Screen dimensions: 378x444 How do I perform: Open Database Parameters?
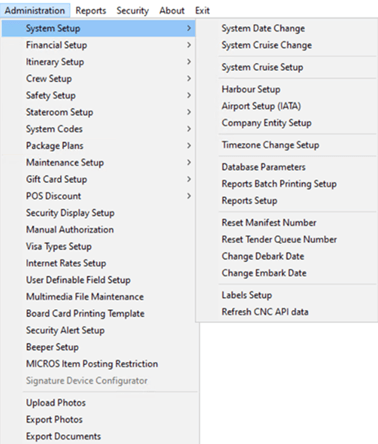(287, 167)
